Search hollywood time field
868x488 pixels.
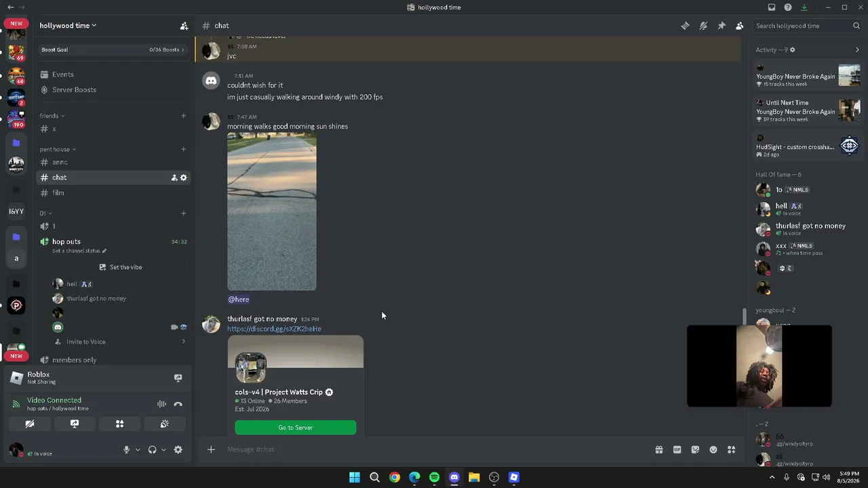point(807,26)
